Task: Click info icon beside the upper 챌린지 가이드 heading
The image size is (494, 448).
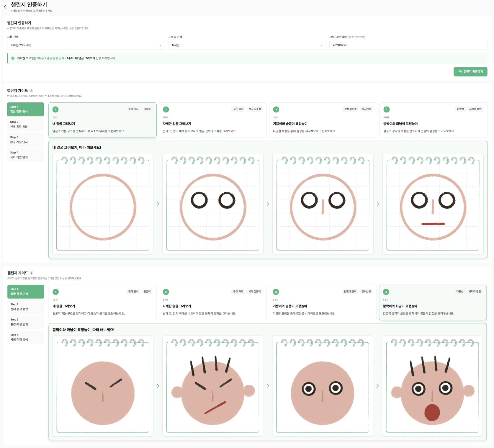Action: pyautogui.click(x=31, y=91)
